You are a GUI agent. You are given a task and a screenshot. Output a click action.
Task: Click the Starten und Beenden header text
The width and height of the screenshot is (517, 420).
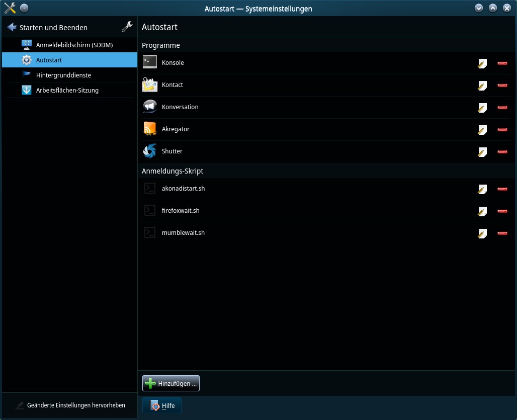[53, 27]
